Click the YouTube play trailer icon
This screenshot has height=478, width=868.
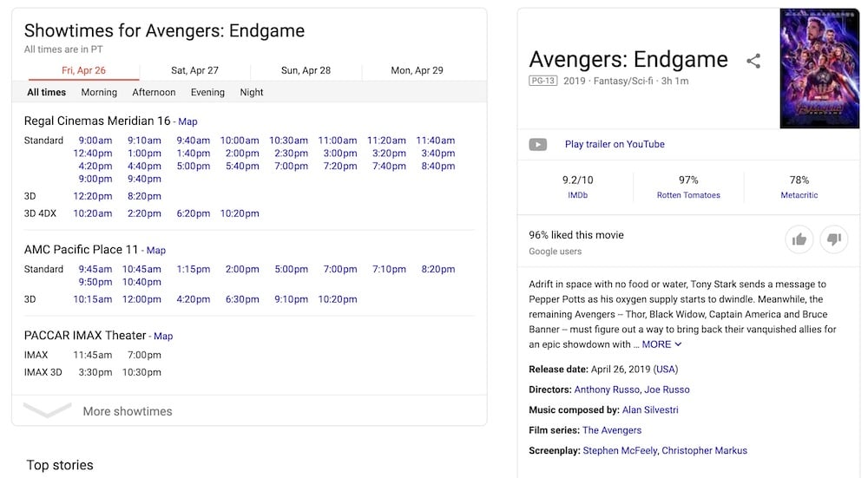pos(538,144)
